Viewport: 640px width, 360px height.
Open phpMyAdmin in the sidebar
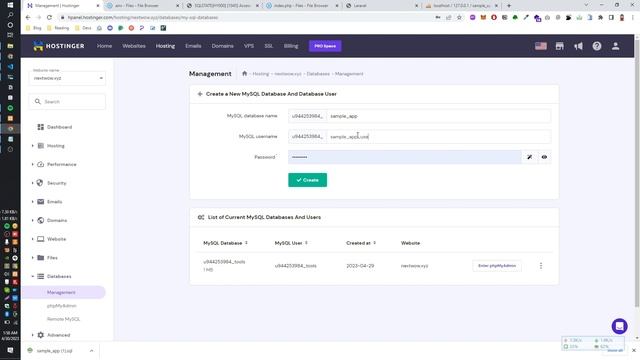[62, 306]
